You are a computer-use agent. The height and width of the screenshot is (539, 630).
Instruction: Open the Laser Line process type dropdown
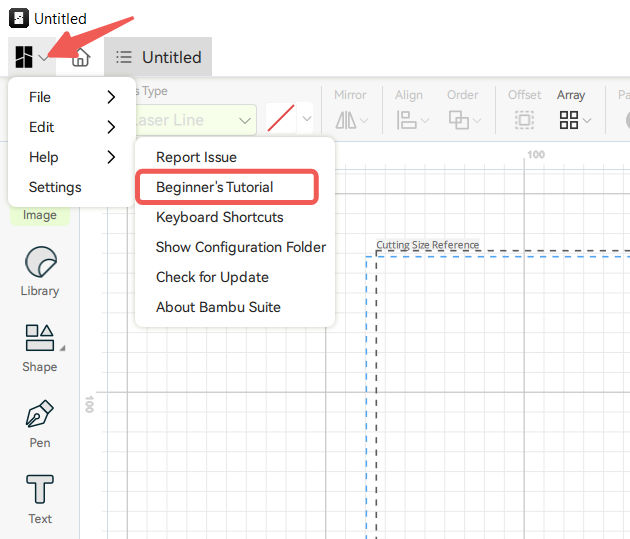coord(196,120)
